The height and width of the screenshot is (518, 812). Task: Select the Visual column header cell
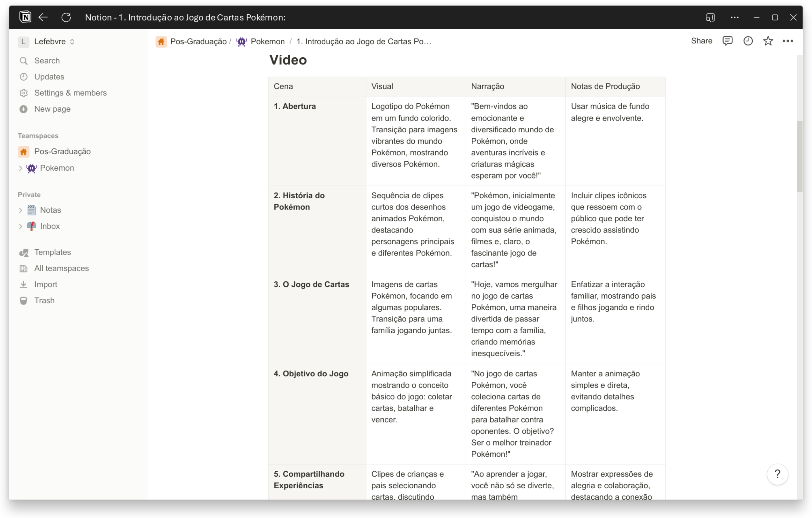(x=416, y=87)
